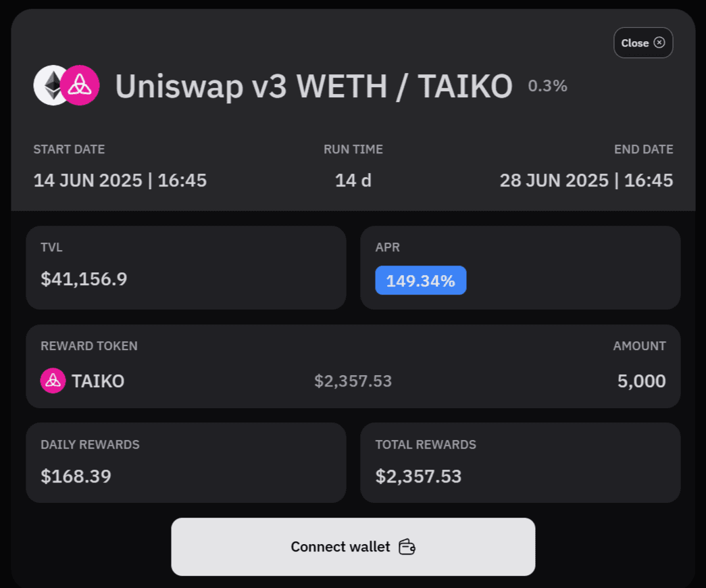Click the Daily Rewards value $168.39

point(76,476)
